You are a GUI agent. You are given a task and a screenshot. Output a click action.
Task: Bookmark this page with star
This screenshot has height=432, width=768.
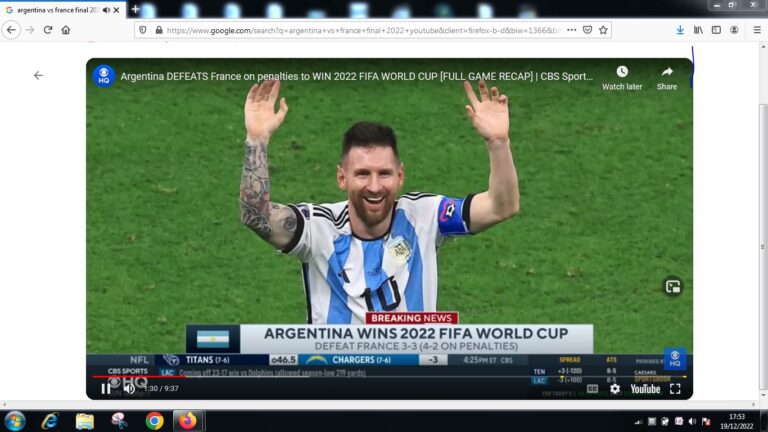coord(603,30)
